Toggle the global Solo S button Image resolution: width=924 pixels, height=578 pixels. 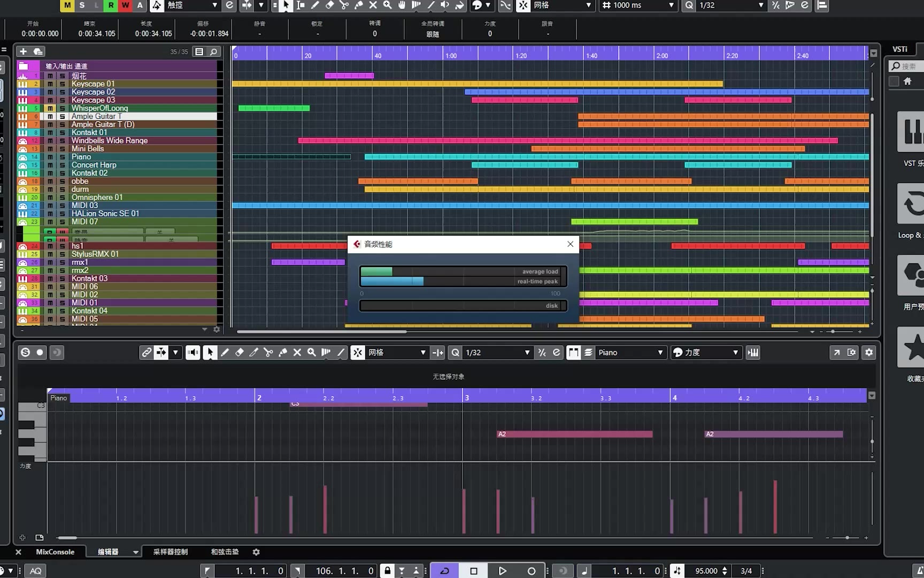click(82, 5)
